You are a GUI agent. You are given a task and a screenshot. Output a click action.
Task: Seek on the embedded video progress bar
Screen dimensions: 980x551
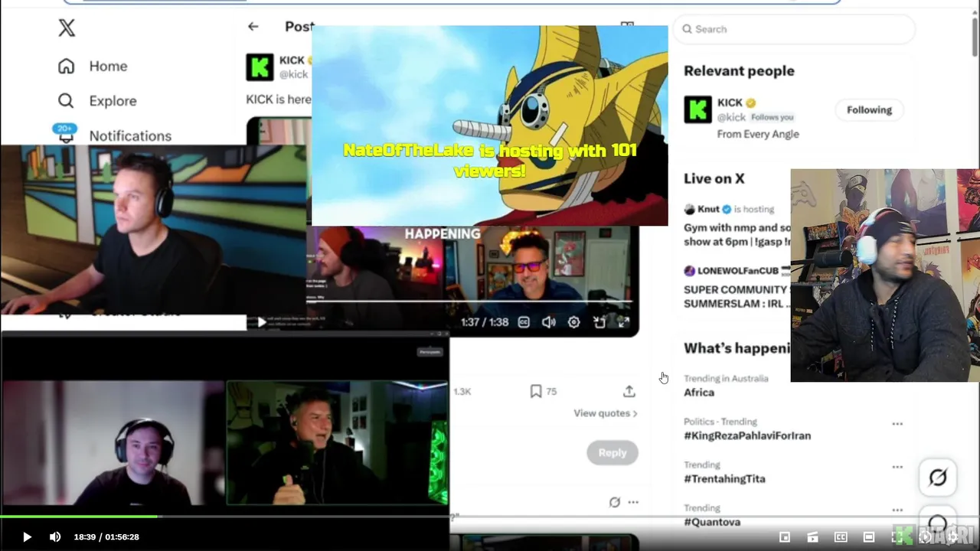tap(471, 302)
